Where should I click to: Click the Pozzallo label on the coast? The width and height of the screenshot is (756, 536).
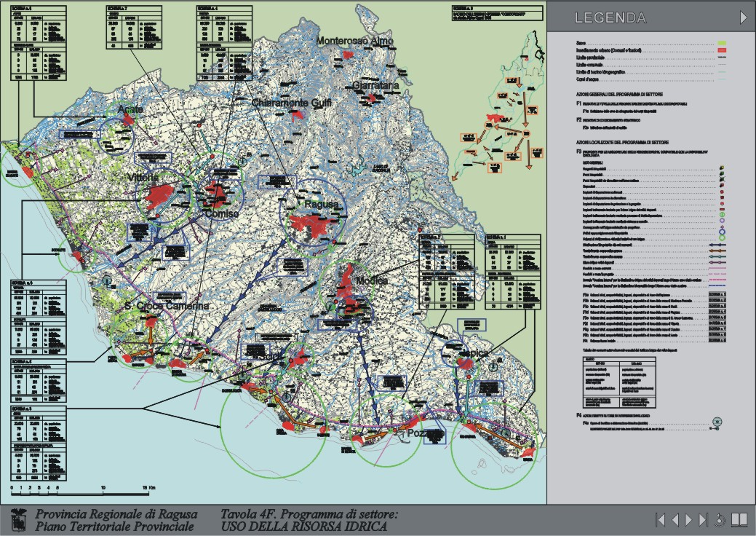coord(425,433)
